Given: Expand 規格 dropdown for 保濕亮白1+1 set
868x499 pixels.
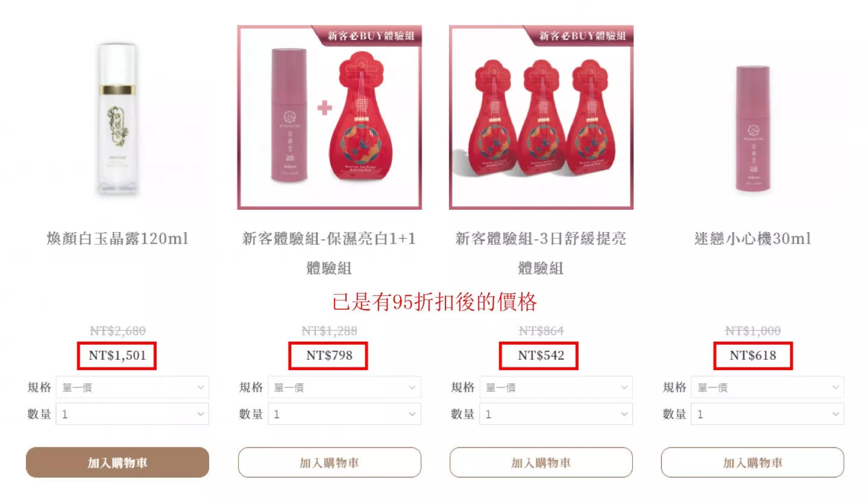Looking at the screenshot, I should (344, 388).
